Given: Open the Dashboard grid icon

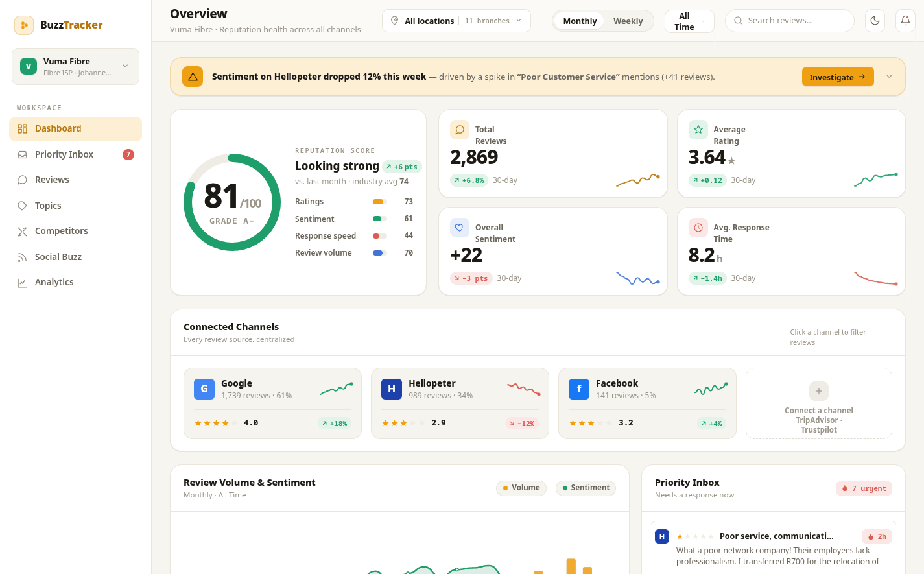Looking at the screenshot, I should coord(22,128).
